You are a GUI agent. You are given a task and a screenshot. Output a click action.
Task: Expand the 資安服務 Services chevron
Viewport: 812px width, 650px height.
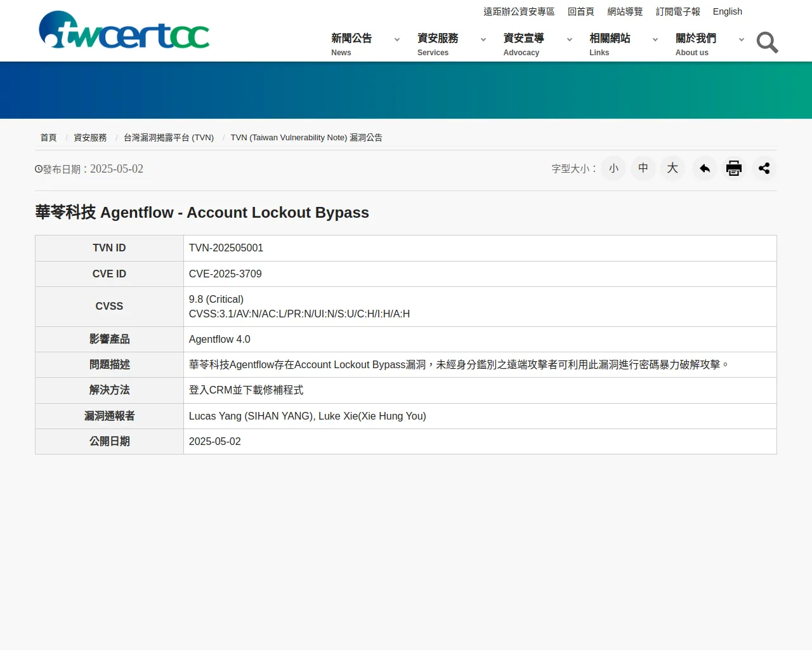tap(483, 39)
